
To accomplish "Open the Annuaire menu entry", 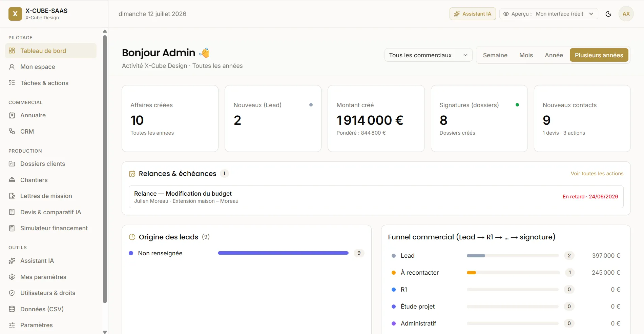I will click(x=51, y=115).
